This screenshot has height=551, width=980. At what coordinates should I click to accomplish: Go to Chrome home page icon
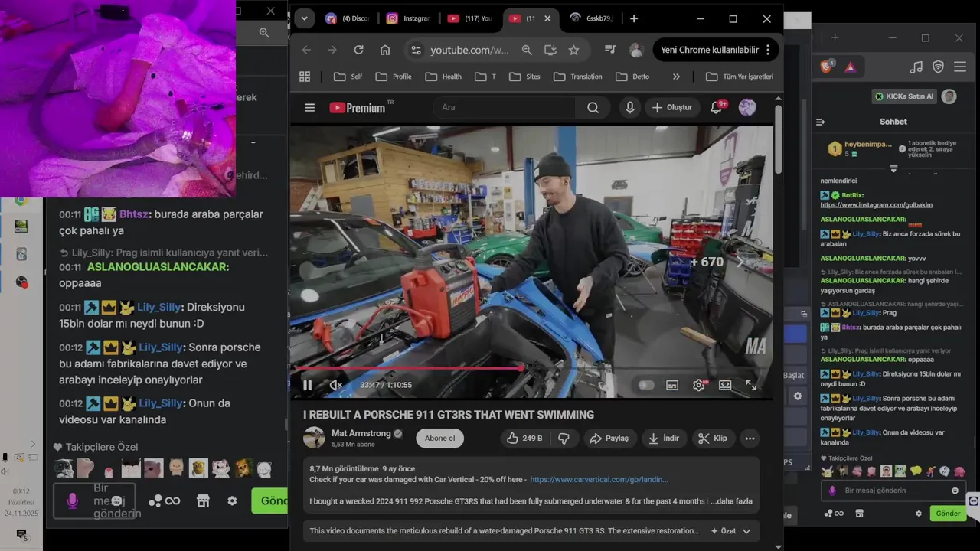click(x=385, y=50)
